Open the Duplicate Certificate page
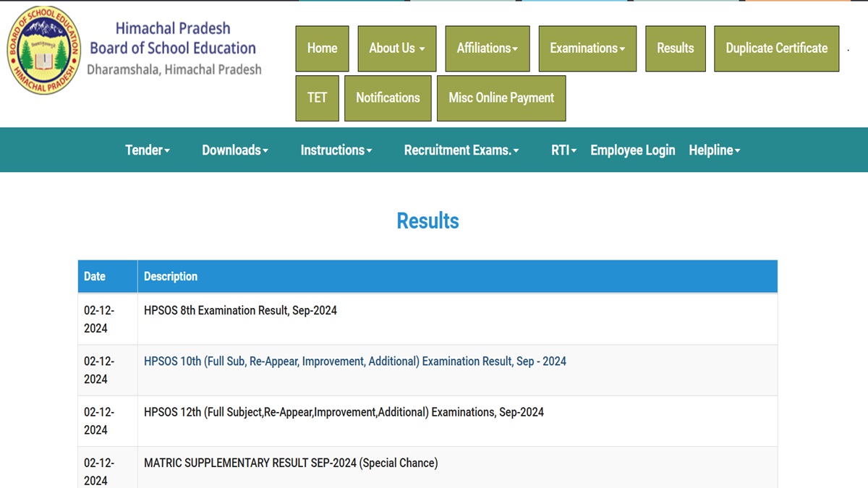Screen dimensions: 868x488 click(777, 48)
